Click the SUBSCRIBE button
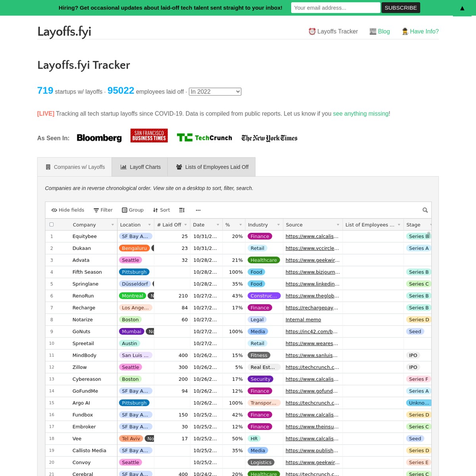The image size is (476, 476). pos(401,8)
